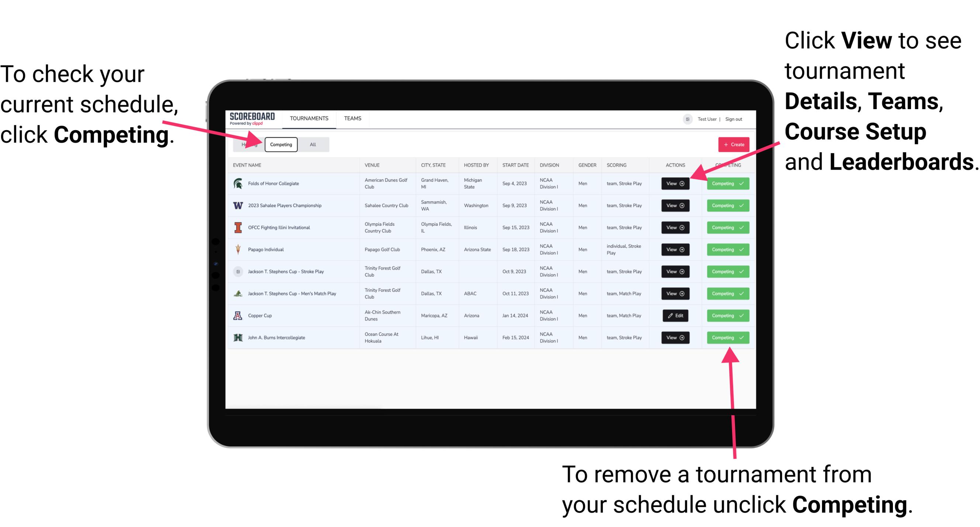The height and width of the screenshot is (527, 980).
Task: Click the View icon for Folds of Honor Collegiate
Action: point(674,184)
